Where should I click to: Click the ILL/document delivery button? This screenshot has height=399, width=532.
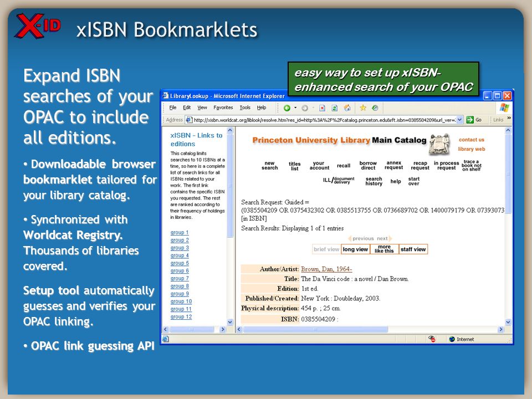[x=339, y=180]
